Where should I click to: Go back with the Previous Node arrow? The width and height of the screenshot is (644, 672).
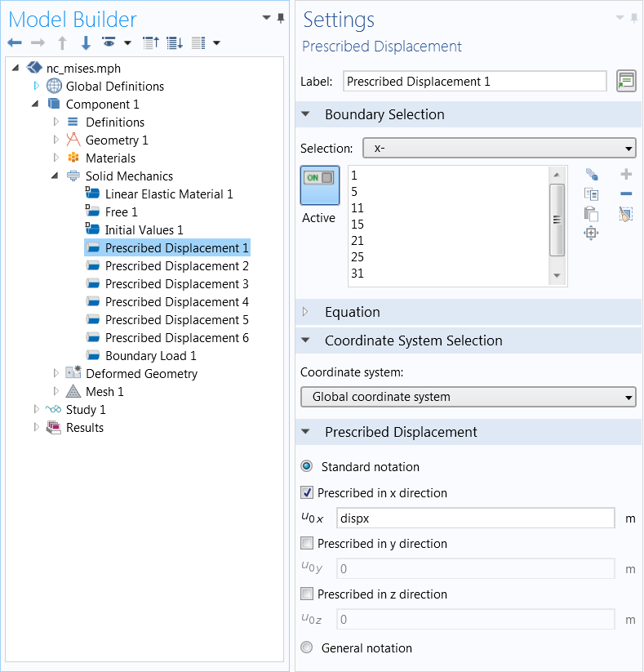(15, 42)
